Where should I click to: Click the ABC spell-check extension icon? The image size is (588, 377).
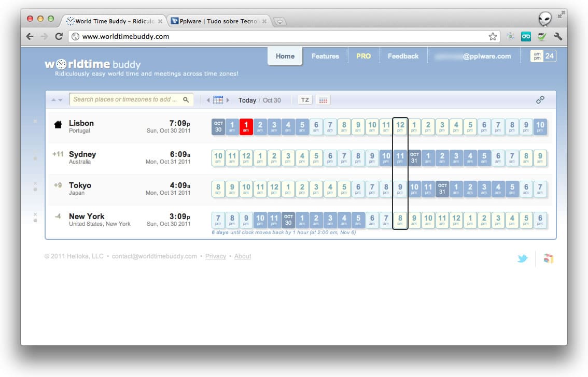541,36
